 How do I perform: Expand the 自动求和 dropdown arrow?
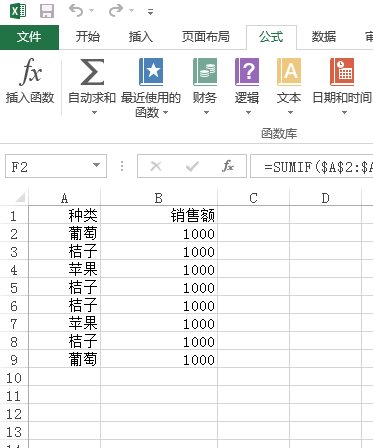click(95, 113)
